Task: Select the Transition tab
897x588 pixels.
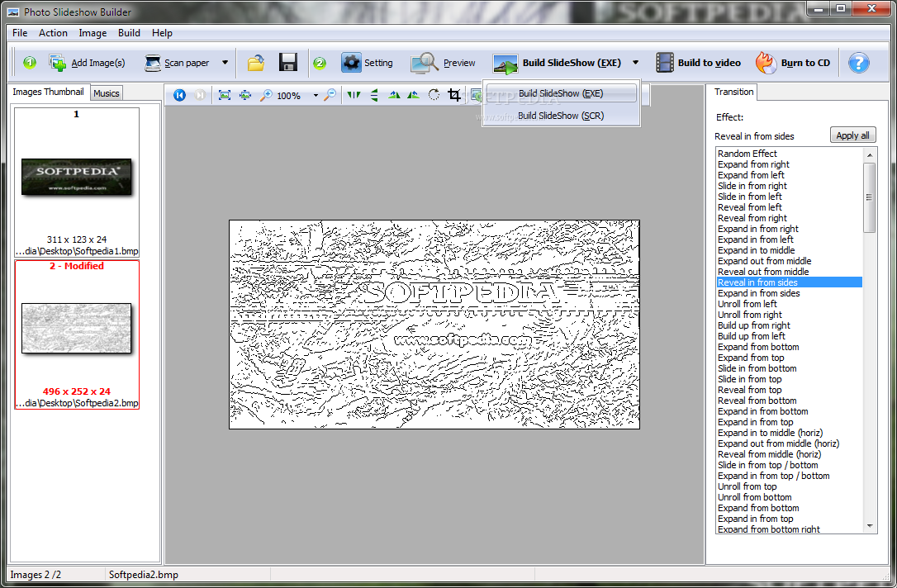Action: (733, 92)
